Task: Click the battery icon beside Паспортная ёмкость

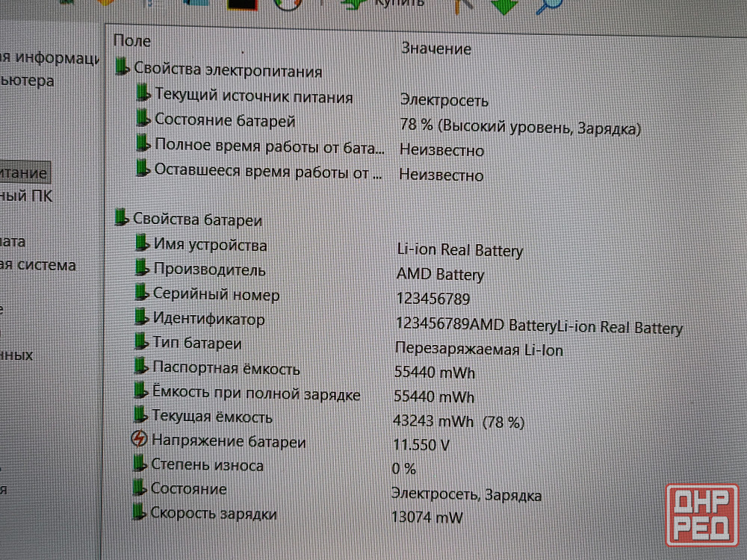Action: (140, 367)
